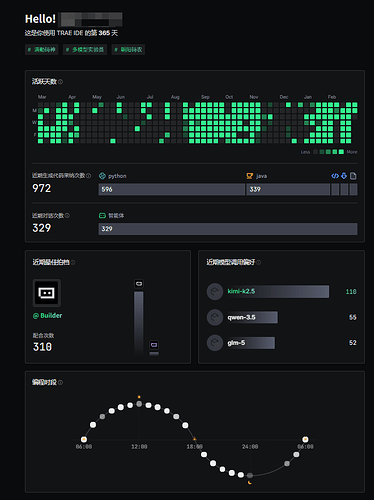This screenshot has width=374, height=500.
Task: Click the 18:00 time axis label
Action: click(194, 447)
